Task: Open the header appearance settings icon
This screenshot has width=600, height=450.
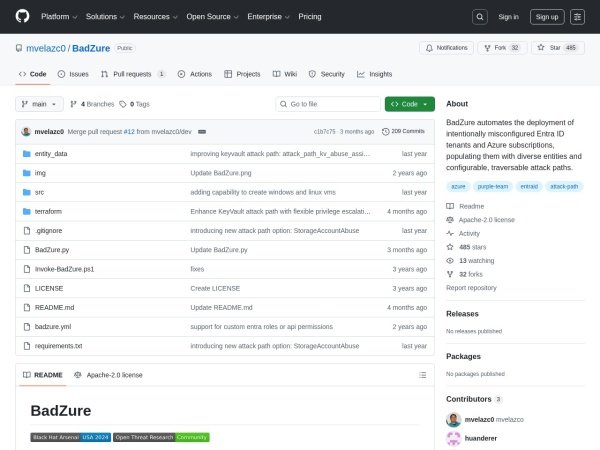Action: (577, 17)
